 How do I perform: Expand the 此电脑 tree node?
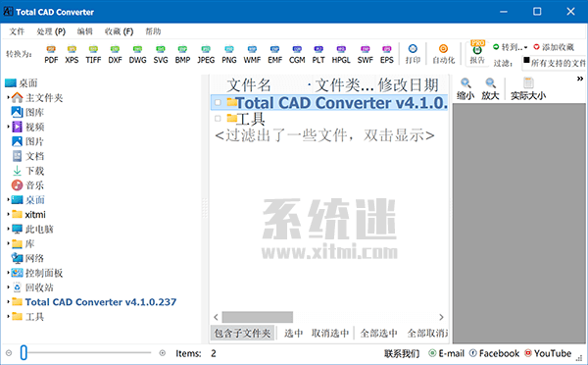coord(8,229)
